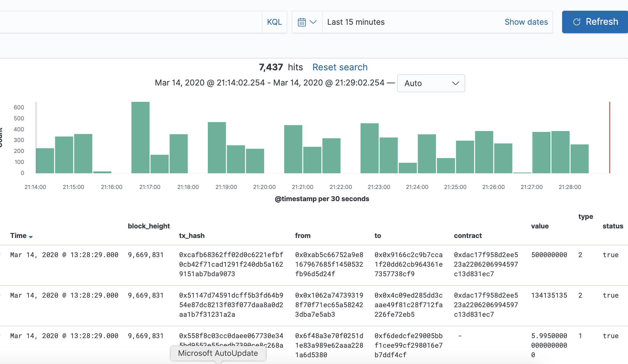Viewport: 628px width, 364px height.
Task: Open the Last 15 minutes time range
Action: pos(356,22)
